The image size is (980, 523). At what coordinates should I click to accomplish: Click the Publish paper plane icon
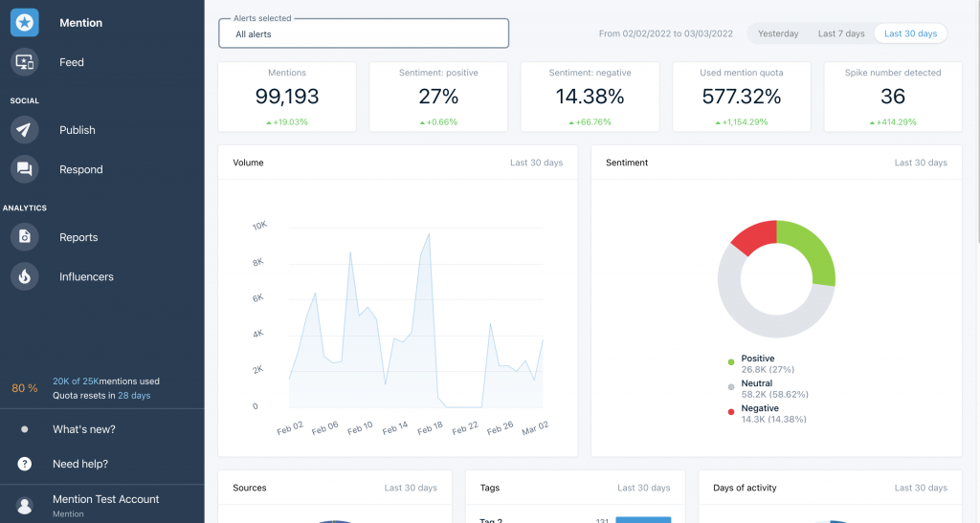(24, 130)
